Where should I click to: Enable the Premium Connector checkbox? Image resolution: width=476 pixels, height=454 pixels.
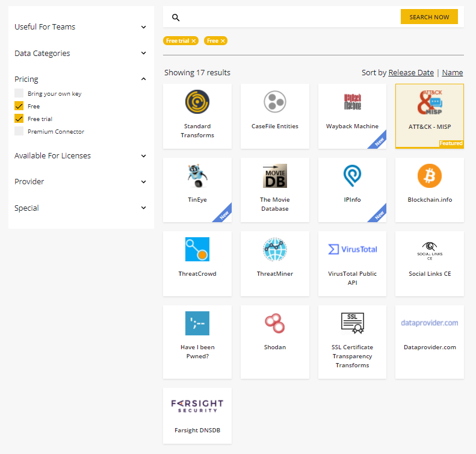[19, 131]
